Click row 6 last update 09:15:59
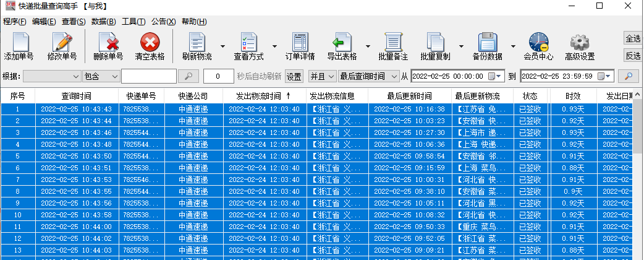The width and height of the screenshot is (644, 260). coord(409,168)
